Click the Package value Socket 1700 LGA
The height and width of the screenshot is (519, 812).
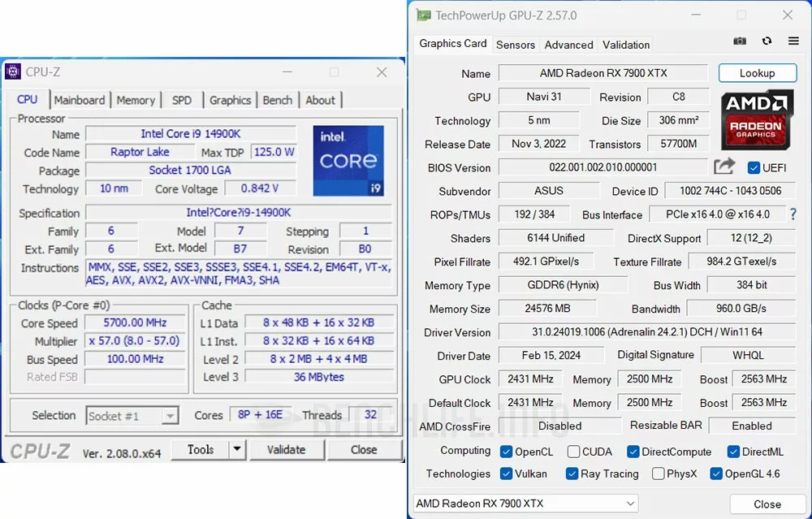[191, 170]
